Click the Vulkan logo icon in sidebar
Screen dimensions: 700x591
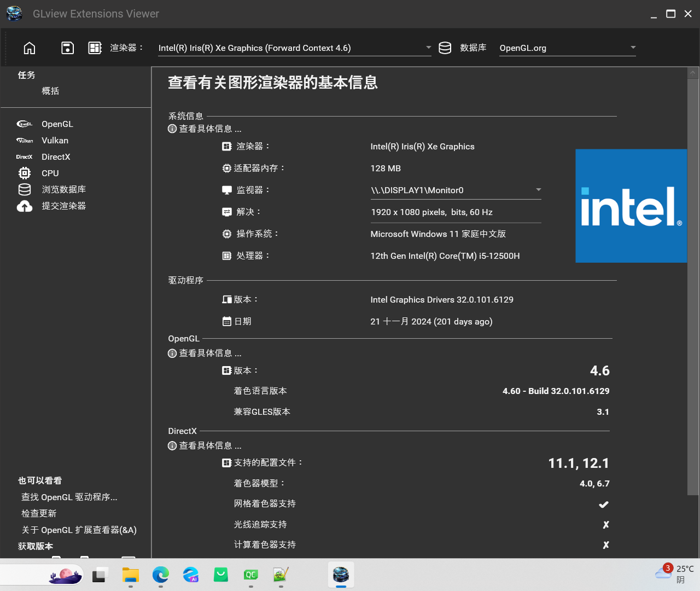pos(25,141)
